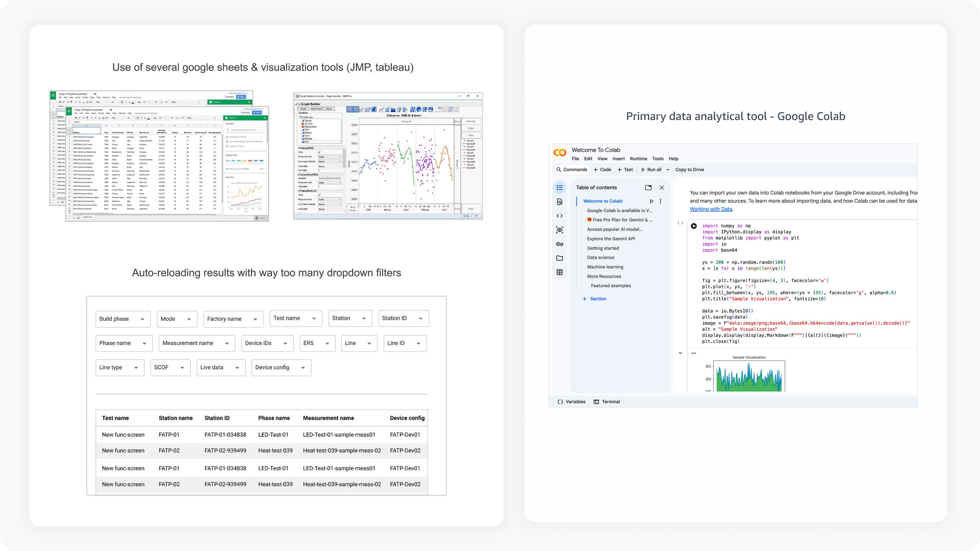Click Run all in the toolbar

(651, 170)
